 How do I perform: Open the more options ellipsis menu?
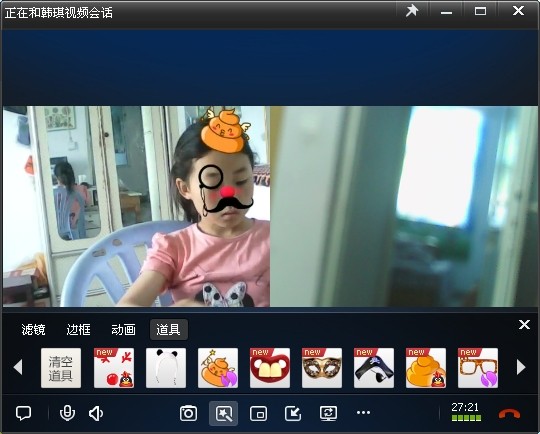pyautogui.click(x=363, y=412)
